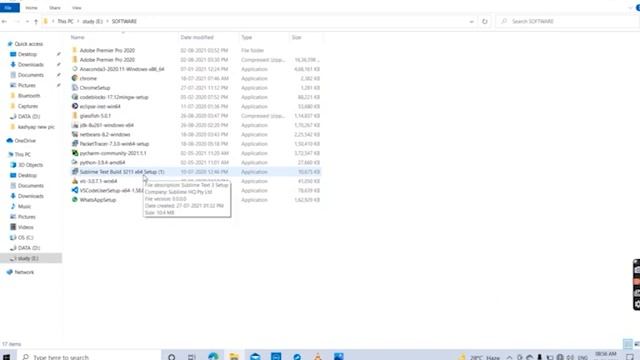Viewport: 640px width, 360px height.
Task: Click study (E:) in the address breadcrumb
Action: (93, 21)
